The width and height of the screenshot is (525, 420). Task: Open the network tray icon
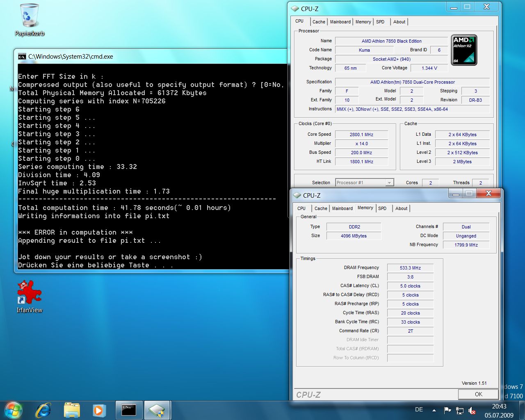pyautogui.click(x=460, y=410)
